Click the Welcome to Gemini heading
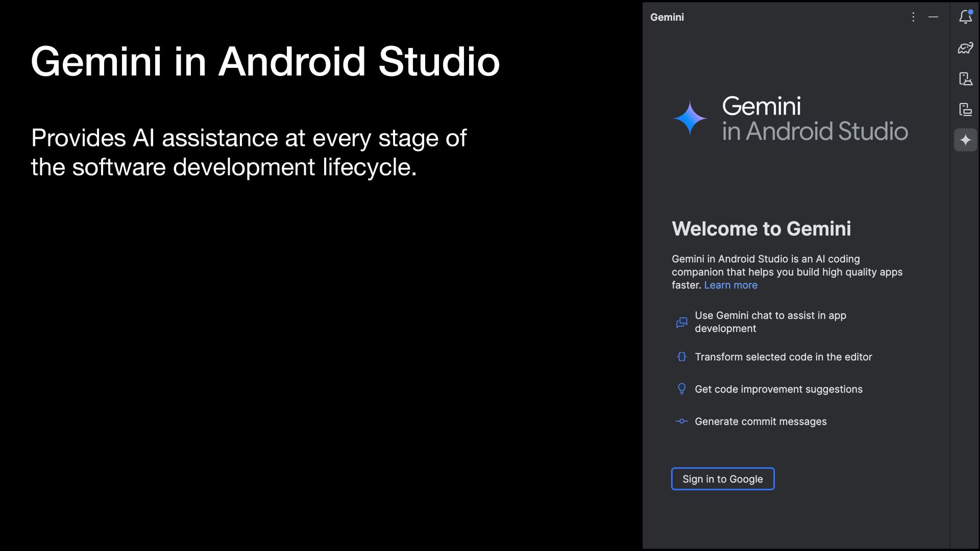The height and width of the screenshot is (551, 980). pyautogui.click(x=761, y=229)
